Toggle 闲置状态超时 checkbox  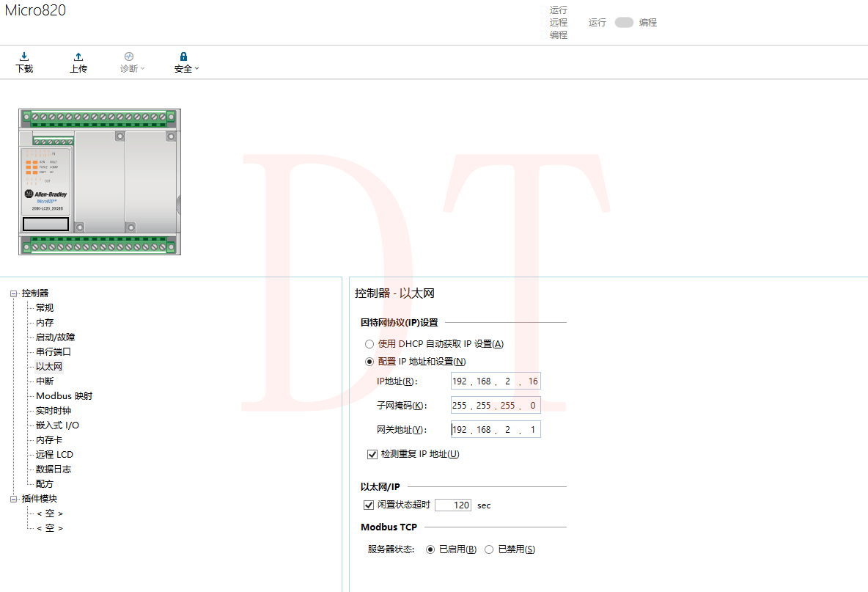coord(369,505)
